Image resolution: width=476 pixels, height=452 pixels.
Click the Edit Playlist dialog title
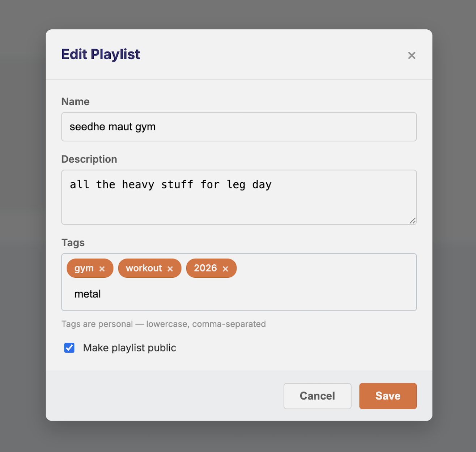tap(101, 54)
